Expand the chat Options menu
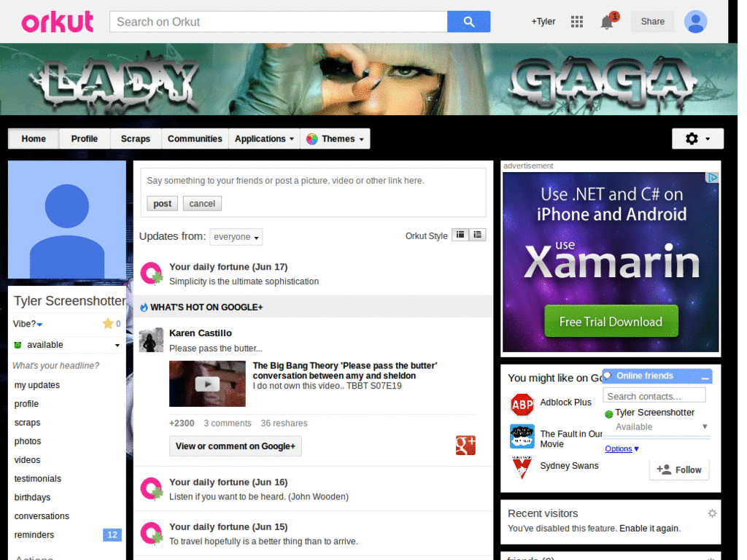 pyautogui.click(x=622, y=448)
